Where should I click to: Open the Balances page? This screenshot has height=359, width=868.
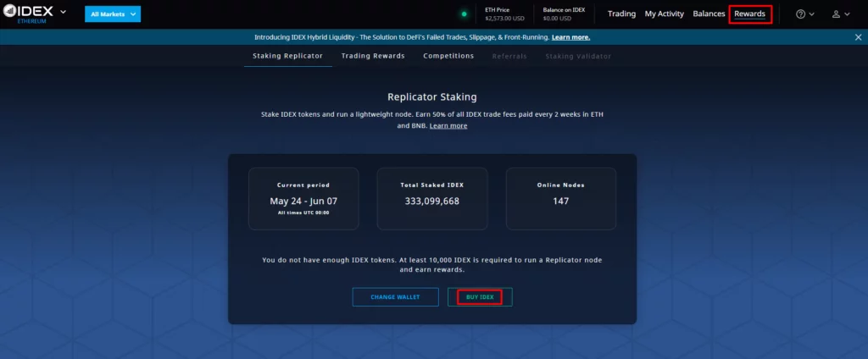709,14
